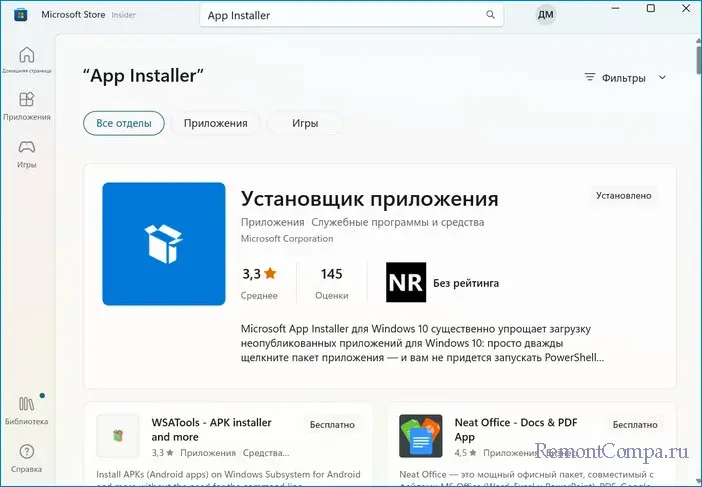Close the Microsoft Store window
This screenshot has width=702, height=487.
tap(686, 9)
